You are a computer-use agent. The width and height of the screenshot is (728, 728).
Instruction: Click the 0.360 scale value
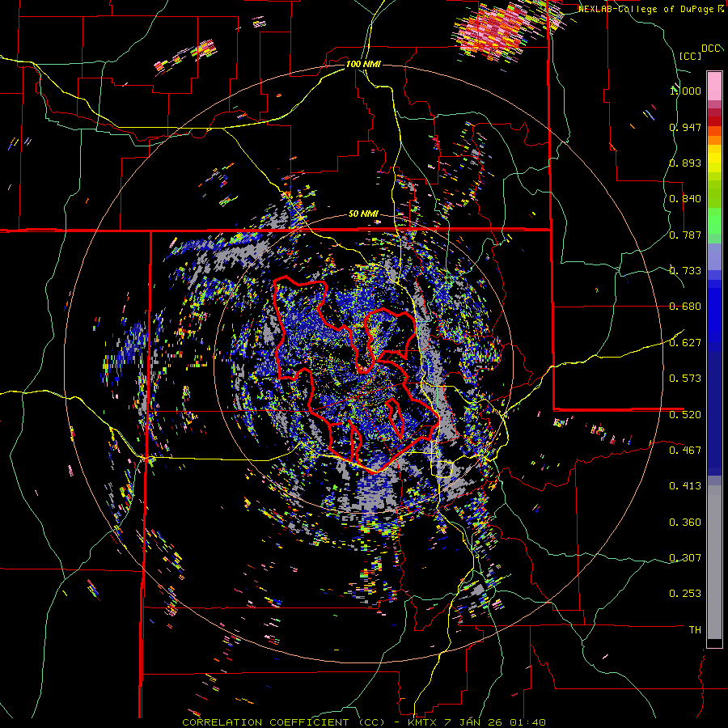[x=685, y=523]
